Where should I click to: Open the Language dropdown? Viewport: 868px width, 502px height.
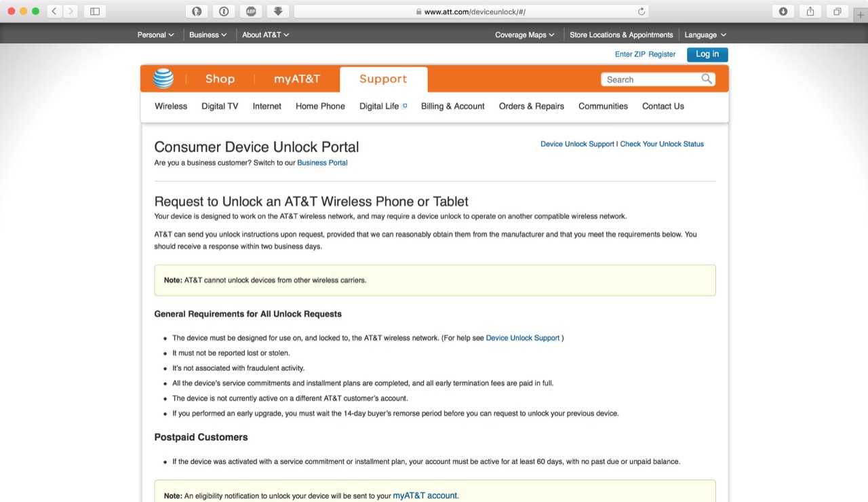[x=705, y=35]
